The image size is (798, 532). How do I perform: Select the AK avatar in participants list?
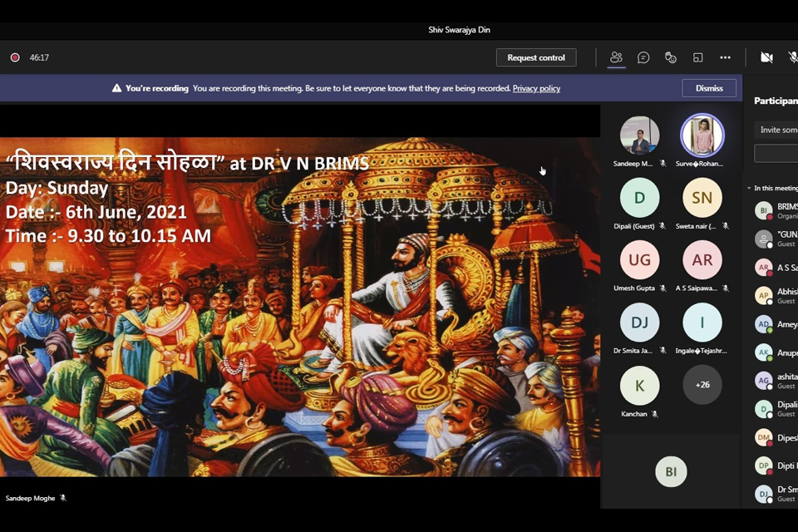point(763,352)
